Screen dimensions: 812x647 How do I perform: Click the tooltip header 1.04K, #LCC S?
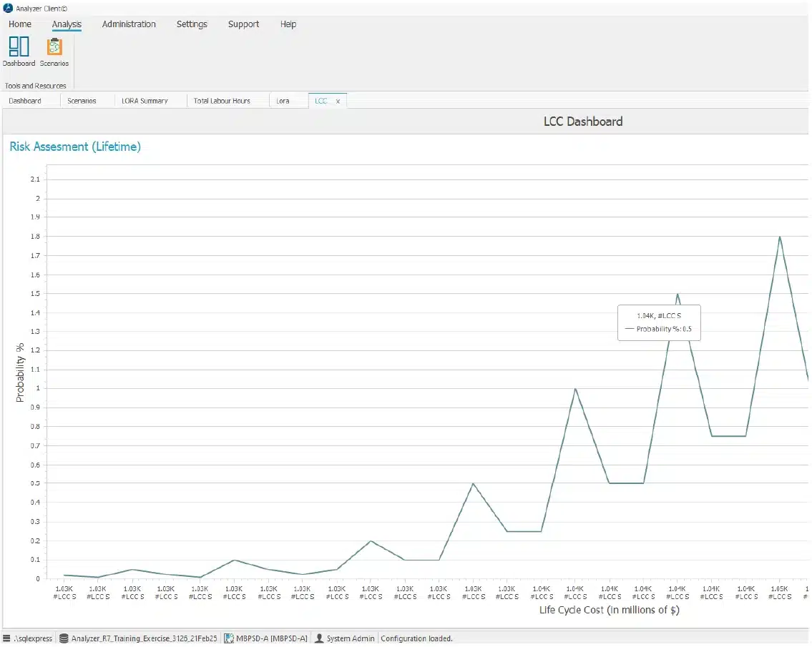tap(659, 316)
